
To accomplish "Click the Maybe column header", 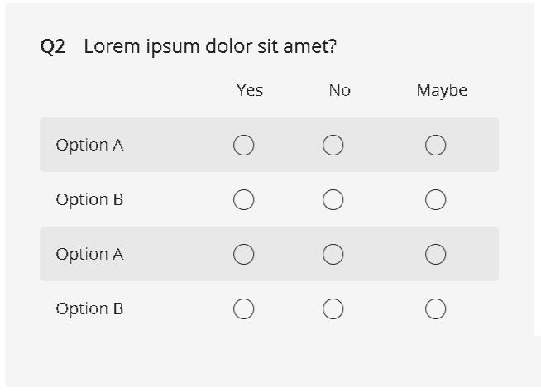I will pos(442,90).
